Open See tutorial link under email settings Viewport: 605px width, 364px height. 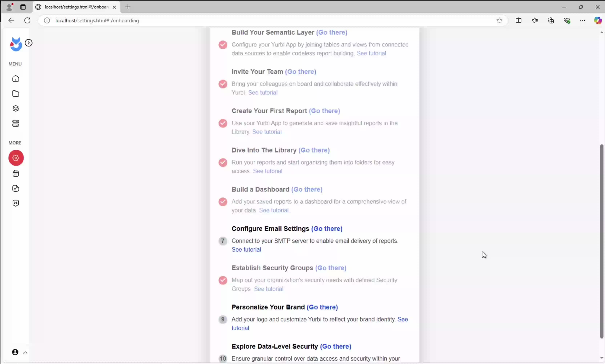(x=246, y=249)
